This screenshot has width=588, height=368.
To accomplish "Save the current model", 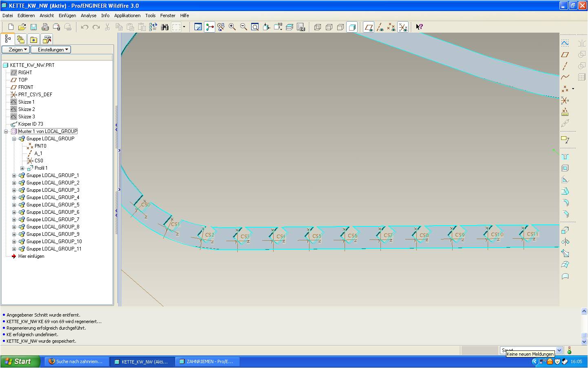I will point(33,27).
